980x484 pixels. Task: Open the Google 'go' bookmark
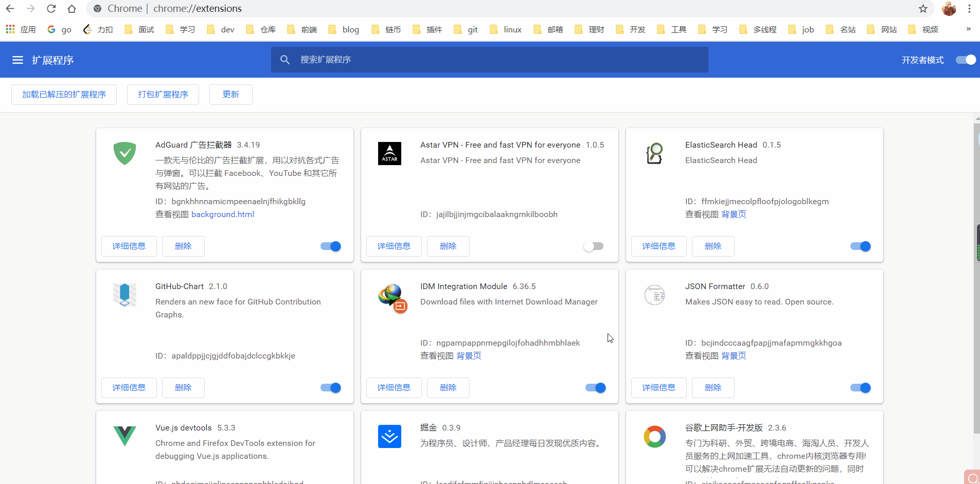[x=59, y=29]
